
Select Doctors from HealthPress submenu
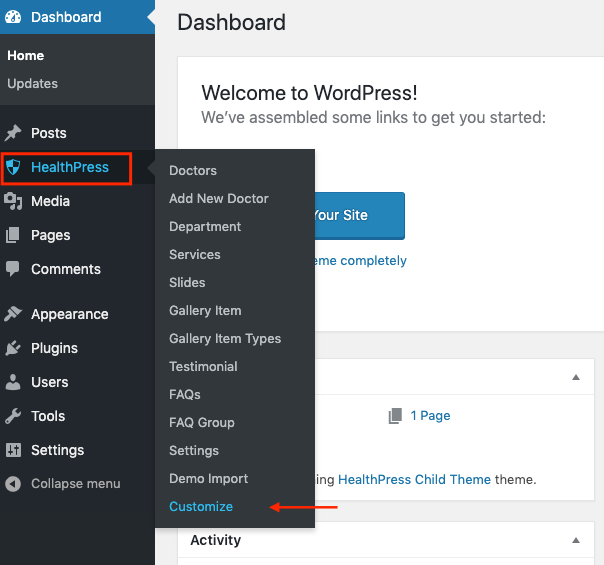tap(193, 171)
